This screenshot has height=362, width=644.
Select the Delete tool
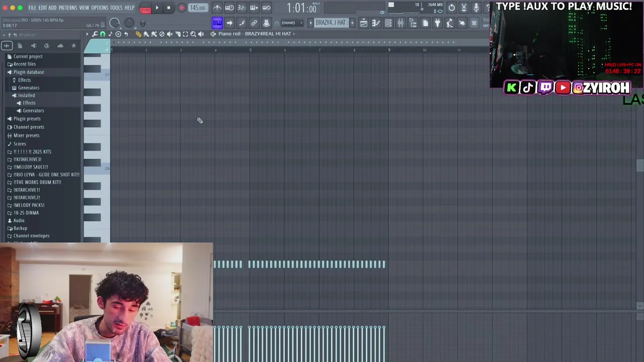tap(162, 34)
